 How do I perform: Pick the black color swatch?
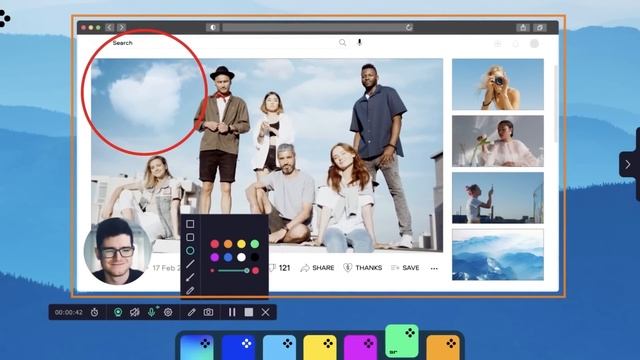(255, 257)
